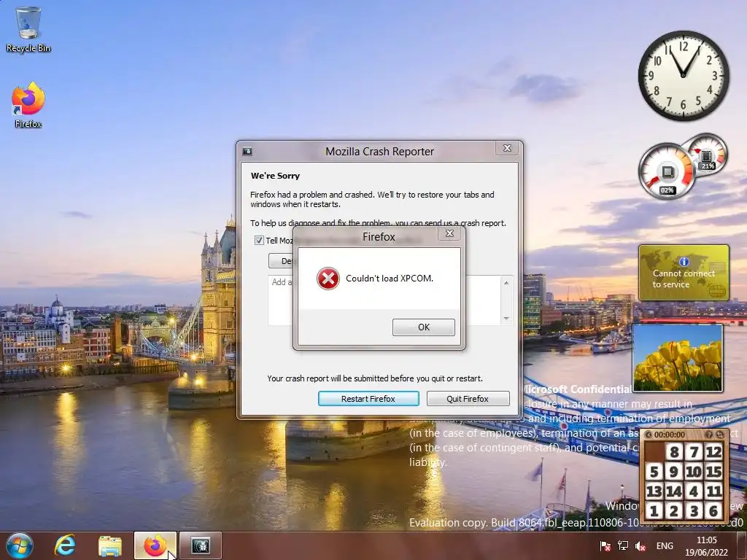Screen dimensions: 747x560
Task: Click the Crash Reporter title bar icon
Action: [247, 152]
